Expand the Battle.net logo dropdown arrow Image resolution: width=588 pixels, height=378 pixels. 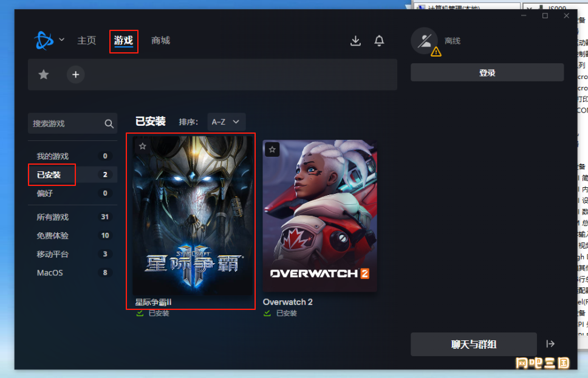(x=62, y=40)
